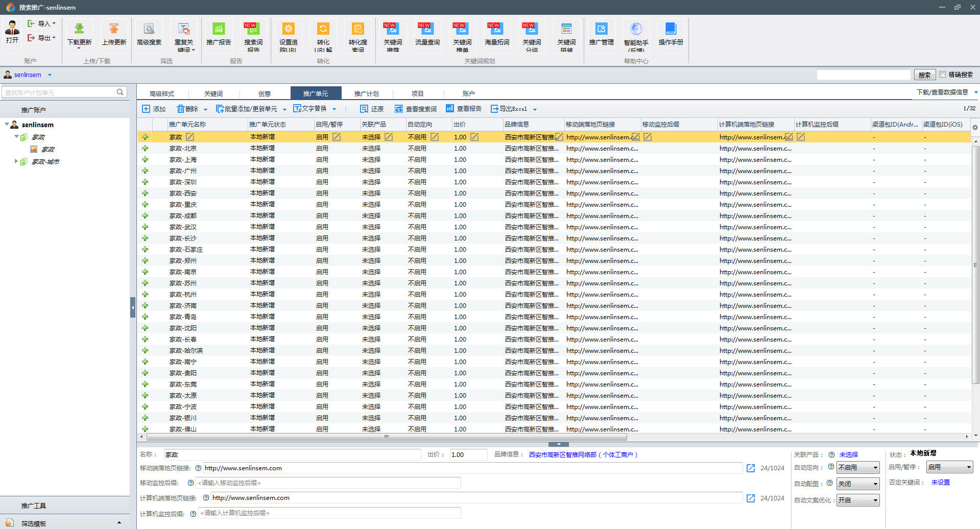Open the 自动定向 dropdown in details panel

pyautogui.click(x=857, y=468)
